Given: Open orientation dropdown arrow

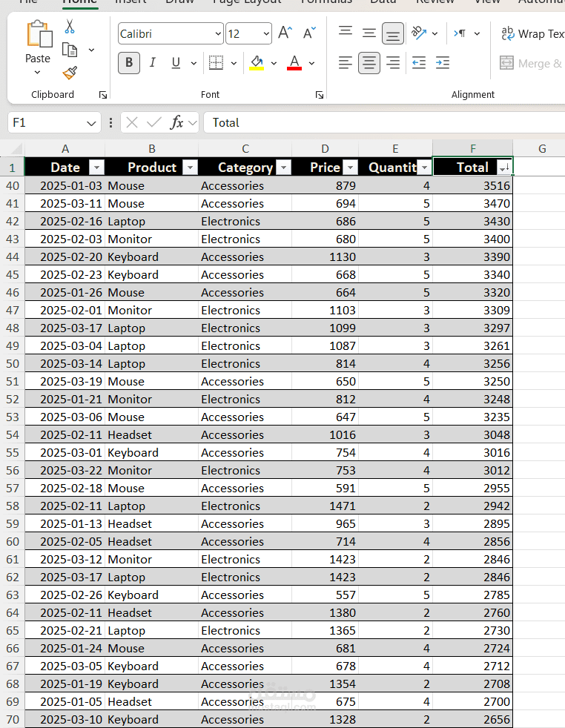Looking at the screenshot, I should 435,33.
